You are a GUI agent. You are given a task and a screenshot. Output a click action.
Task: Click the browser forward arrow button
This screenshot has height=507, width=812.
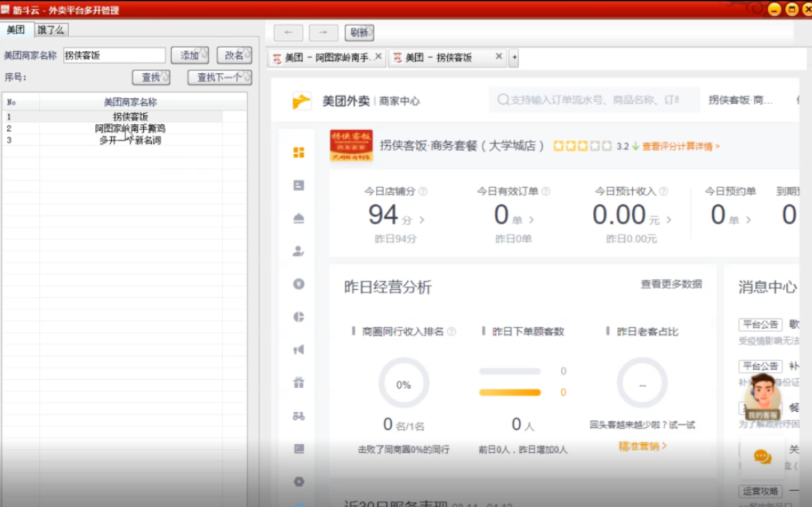[323, 33]
